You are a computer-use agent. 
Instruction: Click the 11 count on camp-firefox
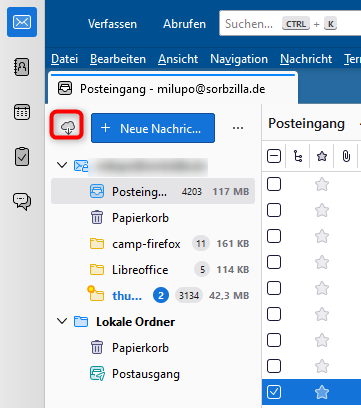[201, 244]
